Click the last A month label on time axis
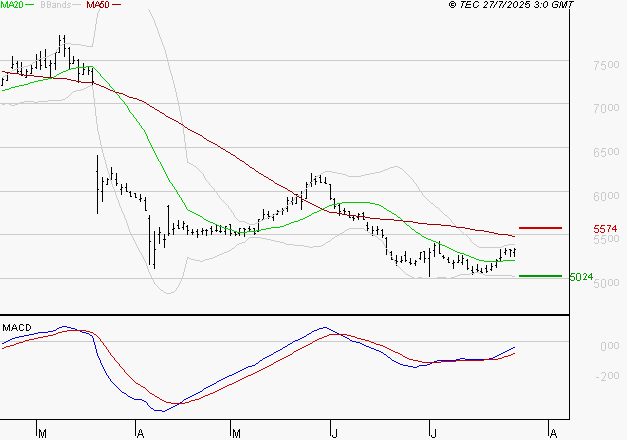The width and height of the screenshot is (627, 440). pyautogui.click(x=553, y=434)
